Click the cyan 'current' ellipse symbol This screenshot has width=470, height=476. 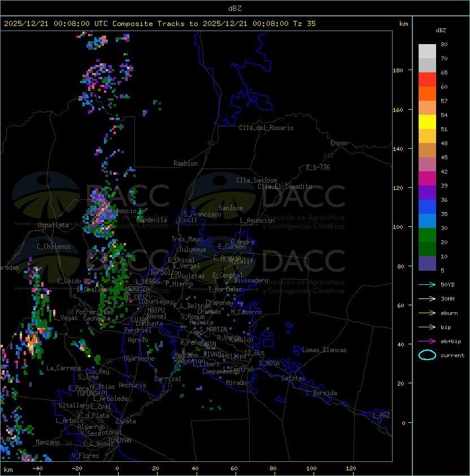(427, 355)
